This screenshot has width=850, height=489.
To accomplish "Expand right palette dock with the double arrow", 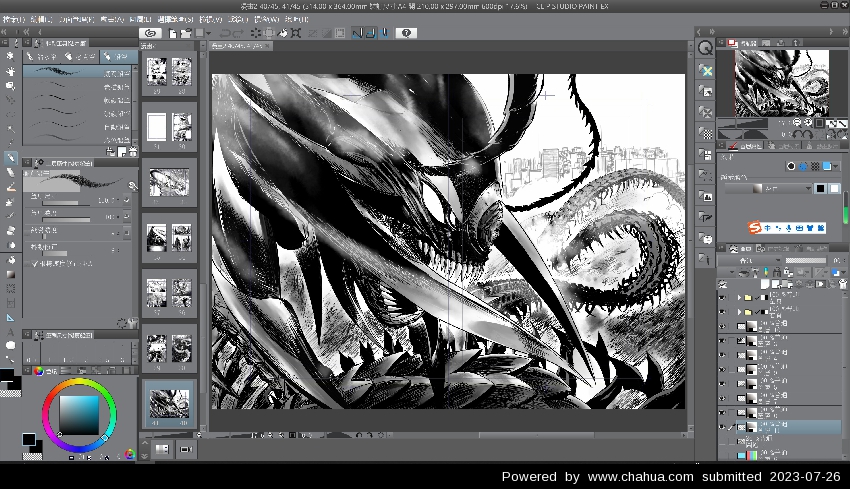I will click(x=845, y=32).
